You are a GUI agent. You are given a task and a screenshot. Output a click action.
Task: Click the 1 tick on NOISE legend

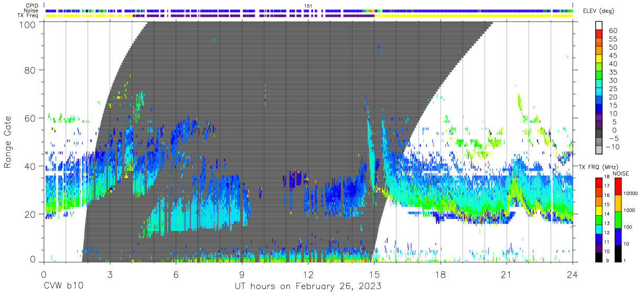pyautogui.click(x=625, y=261)
